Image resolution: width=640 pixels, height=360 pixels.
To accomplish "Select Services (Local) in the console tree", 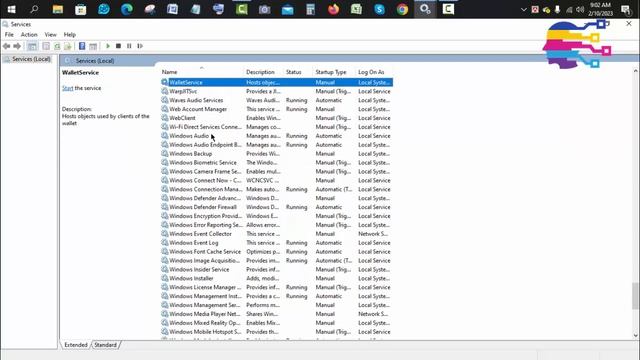I will tap(31, 59).
